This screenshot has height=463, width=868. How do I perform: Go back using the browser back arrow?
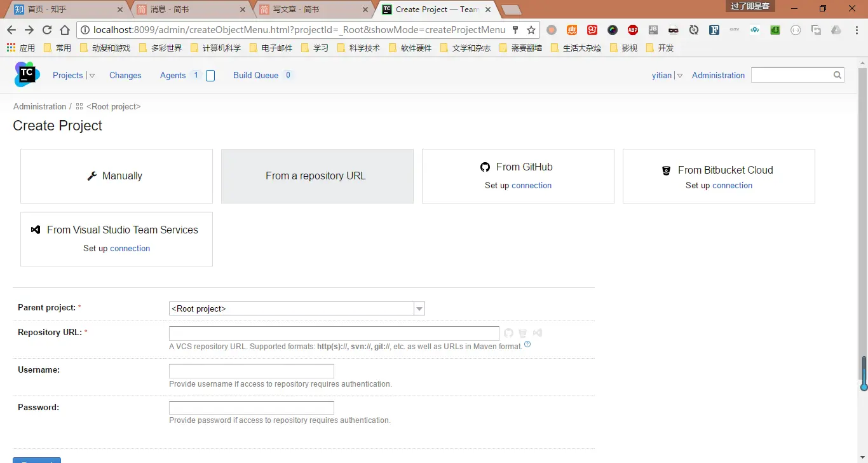click(11, 30)
